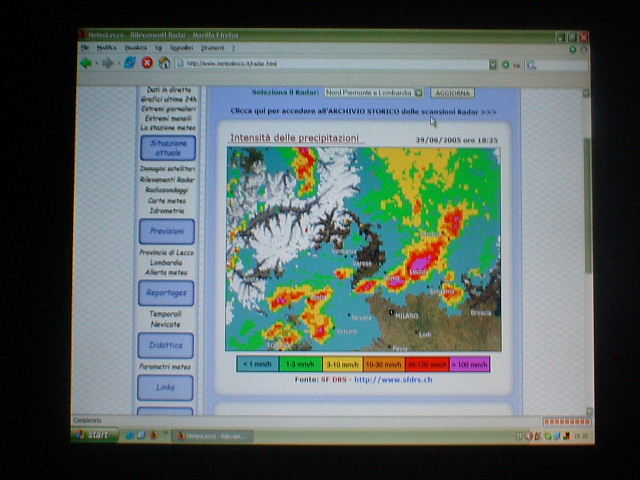The image size is (640, 480).
Task: Open the Previsioni sidebar button
Action: pyautogui.click(x=166, y=231)
